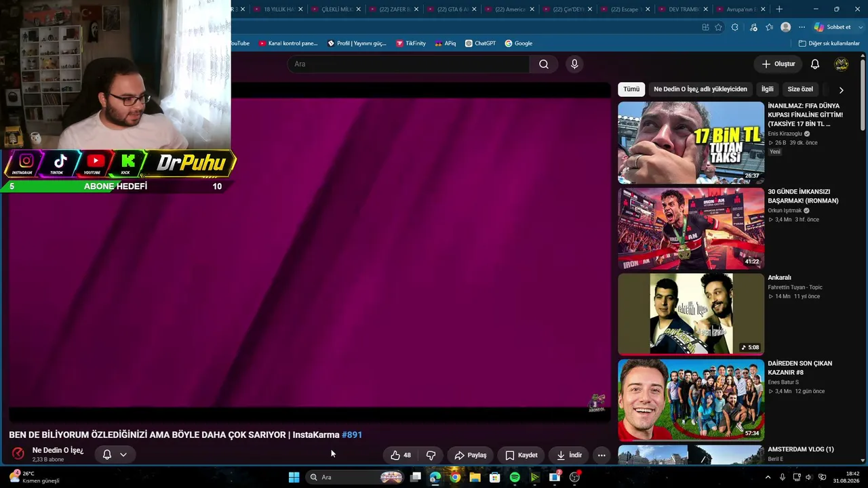
Task: Like the video with thumbs up
Action: (x=401, y=455)
